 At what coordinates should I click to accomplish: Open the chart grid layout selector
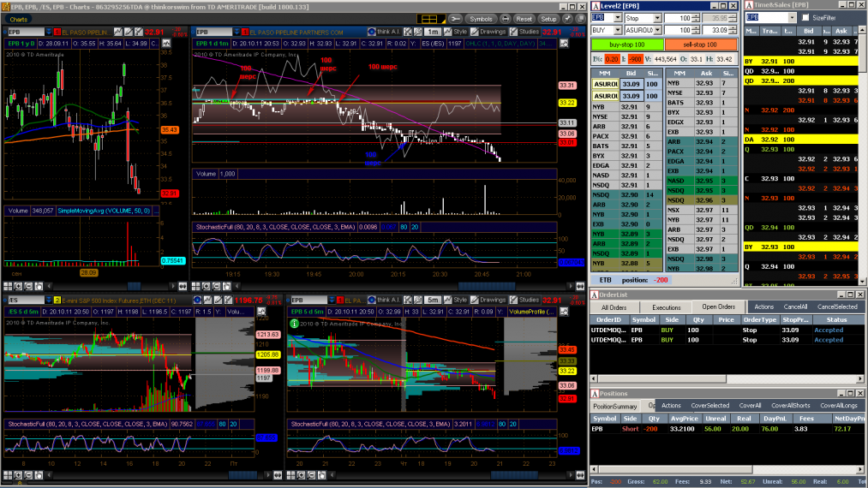coord(430,19)
